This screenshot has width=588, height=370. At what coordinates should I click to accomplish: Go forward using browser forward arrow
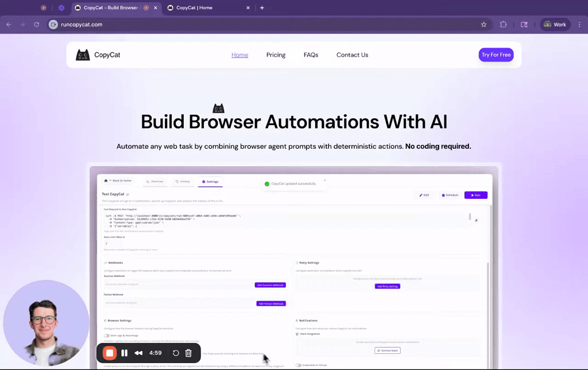[22, 24]
